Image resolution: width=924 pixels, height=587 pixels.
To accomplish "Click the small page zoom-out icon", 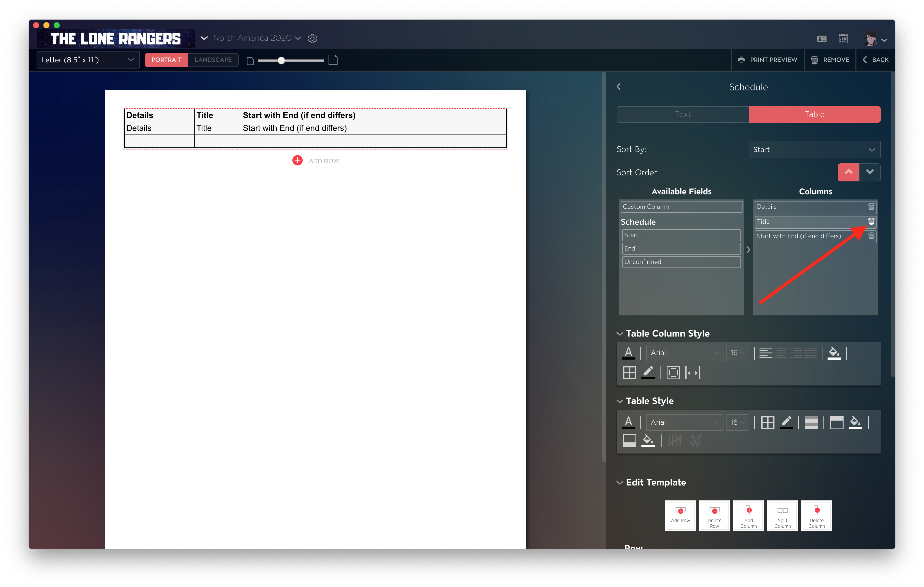I will [x=250, y=61].
